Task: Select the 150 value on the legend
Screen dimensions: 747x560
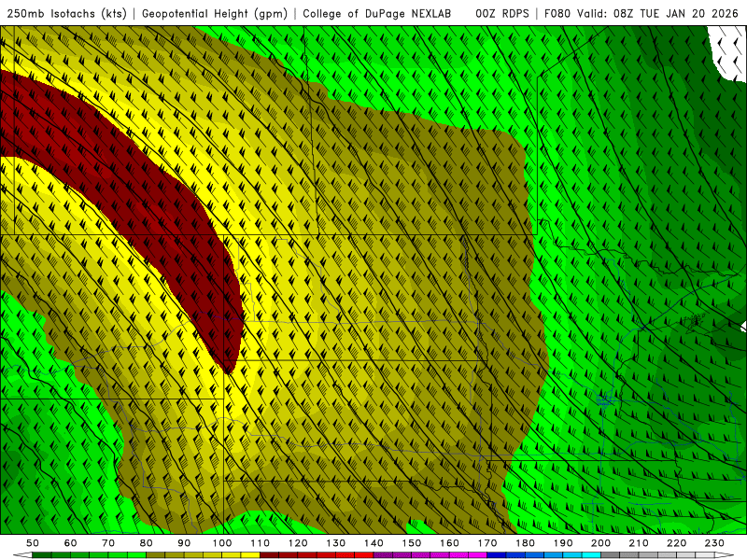Action: point(412,543)
